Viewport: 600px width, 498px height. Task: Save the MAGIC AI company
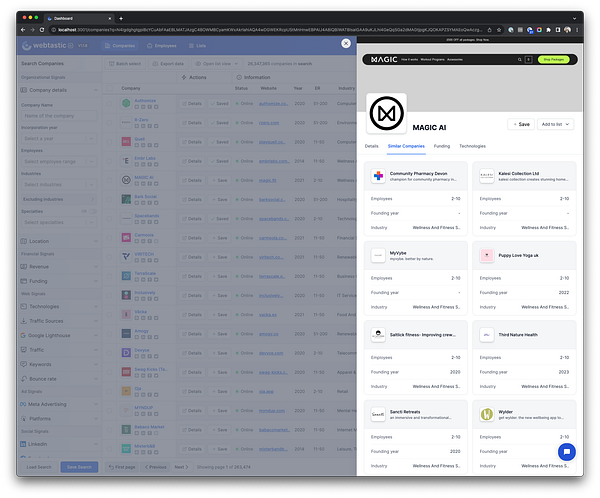[x=521, y=124]
